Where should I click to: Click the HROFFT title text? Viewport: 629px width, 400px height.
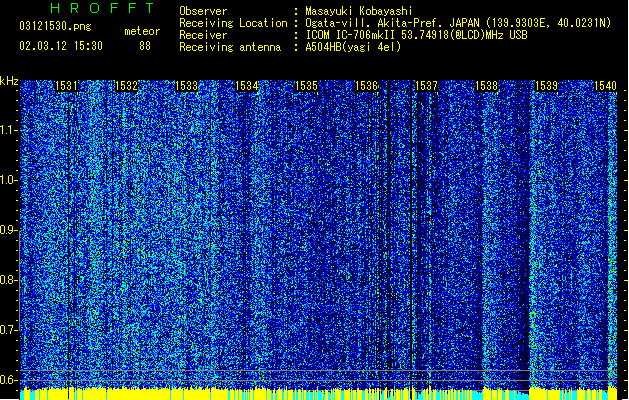(x=103, y=8)
